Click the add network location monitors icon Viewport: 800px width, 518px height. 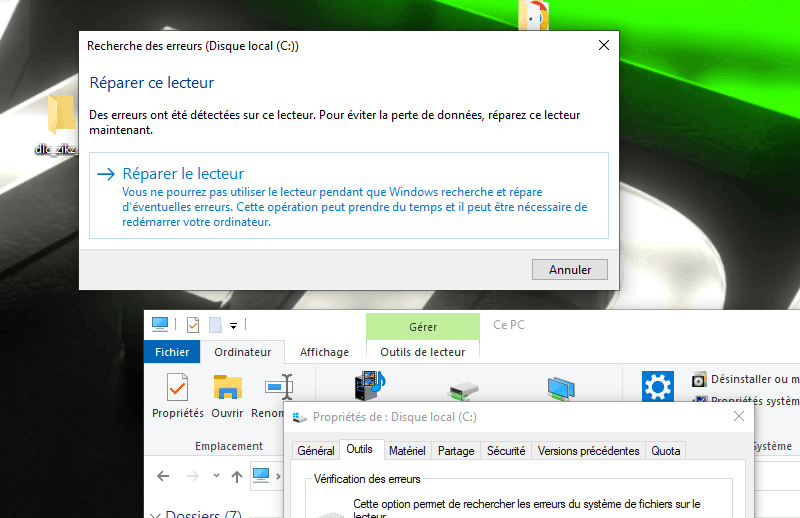pos(561,389)
